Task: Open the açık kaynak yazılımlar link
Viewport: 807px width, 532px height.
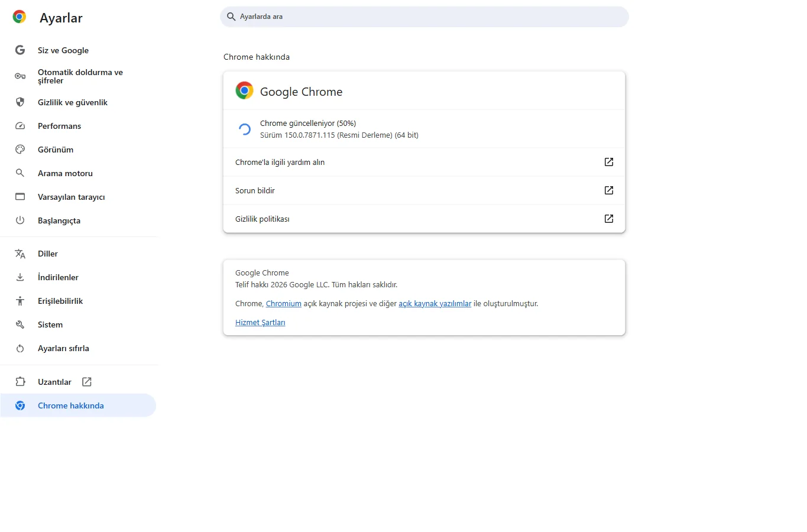Action: click(435, 303)
